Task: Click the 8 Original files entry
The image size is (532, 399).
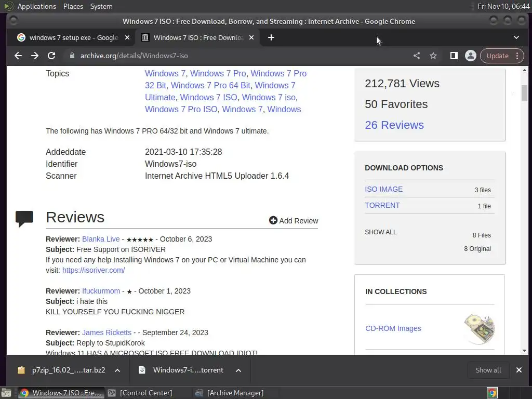Action: click(477, 249)
